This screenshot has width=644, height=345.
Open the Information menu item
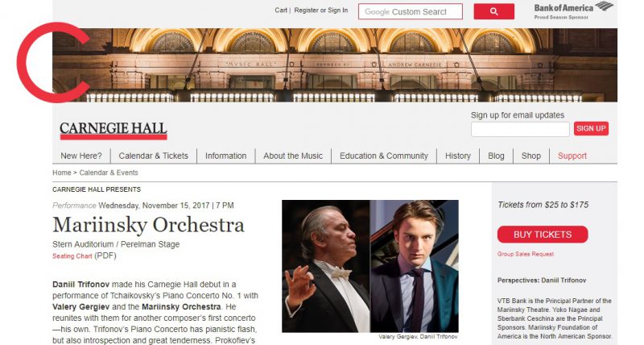tap(226, 156)
